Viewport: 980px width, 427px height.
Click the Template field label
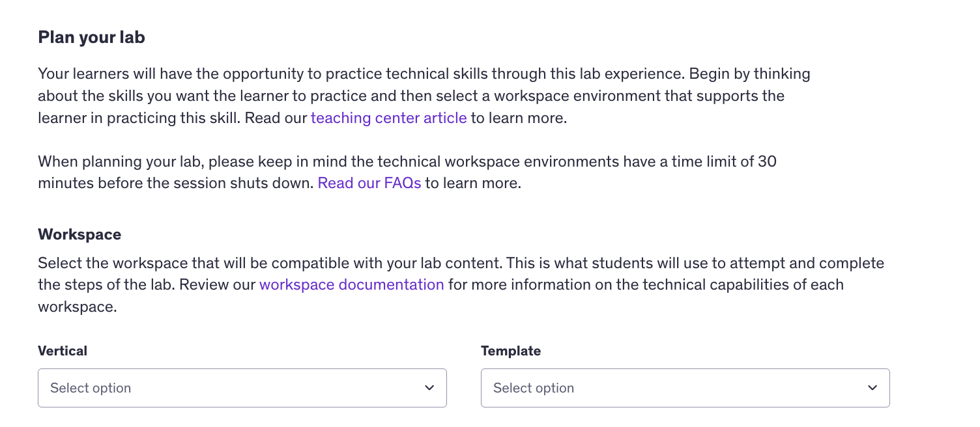pyautogui.click(x=511, y=351)
